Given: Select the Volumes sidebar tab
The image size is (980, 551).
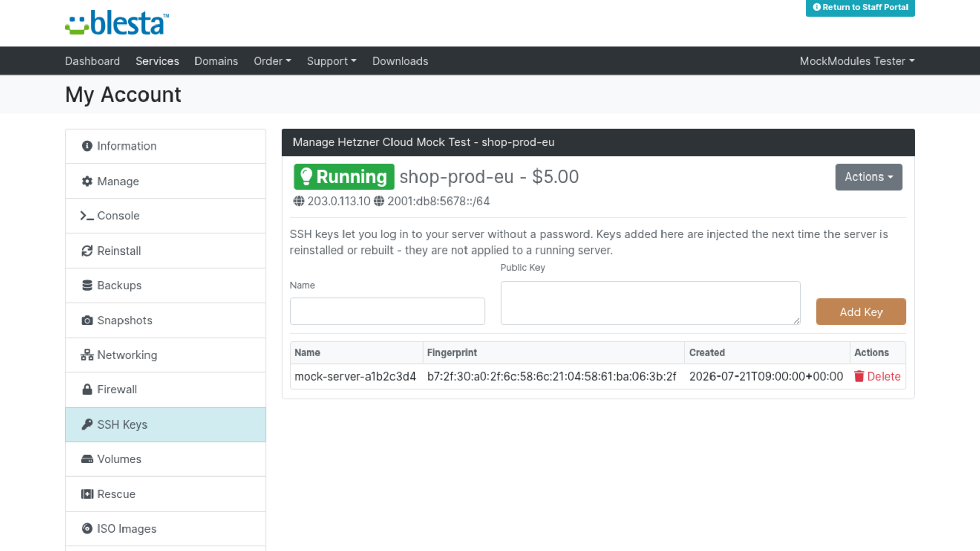Looking at the screenshot, I should pyautogui.click(x=166, y=459).
